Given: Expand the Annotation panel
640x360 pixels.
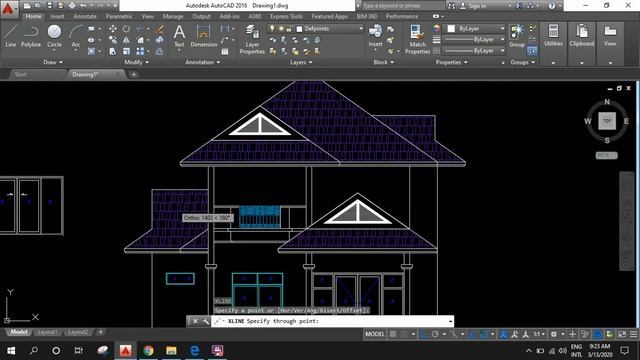Looking at the screenshot, I should tap(203, 62).
